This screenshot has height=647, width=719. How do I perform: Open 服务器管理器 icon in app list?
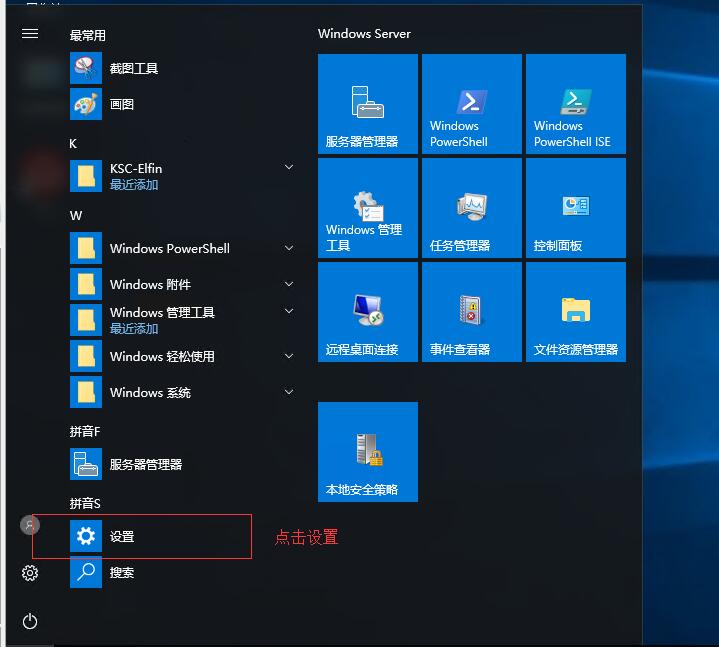coord(86,464)
